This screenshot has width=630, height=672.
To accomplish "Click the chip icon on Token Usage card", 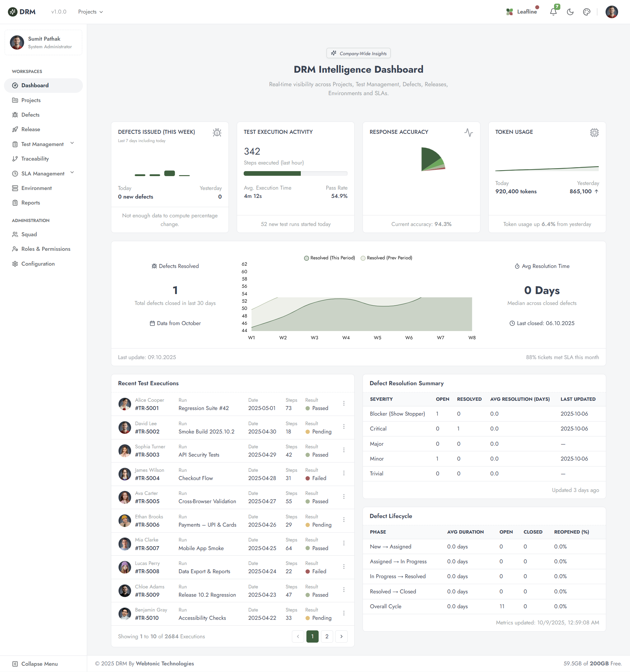I will [x=595, y=132].
